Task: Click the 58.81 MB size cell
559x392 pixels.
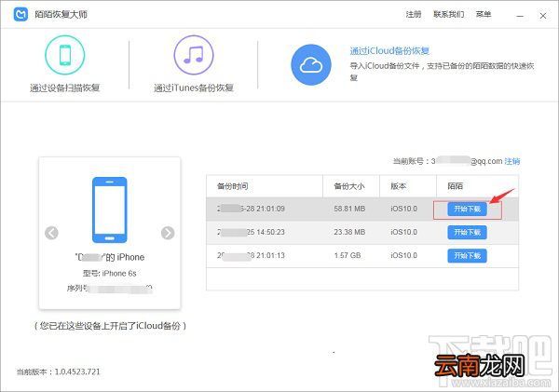Action: (349, 209)
